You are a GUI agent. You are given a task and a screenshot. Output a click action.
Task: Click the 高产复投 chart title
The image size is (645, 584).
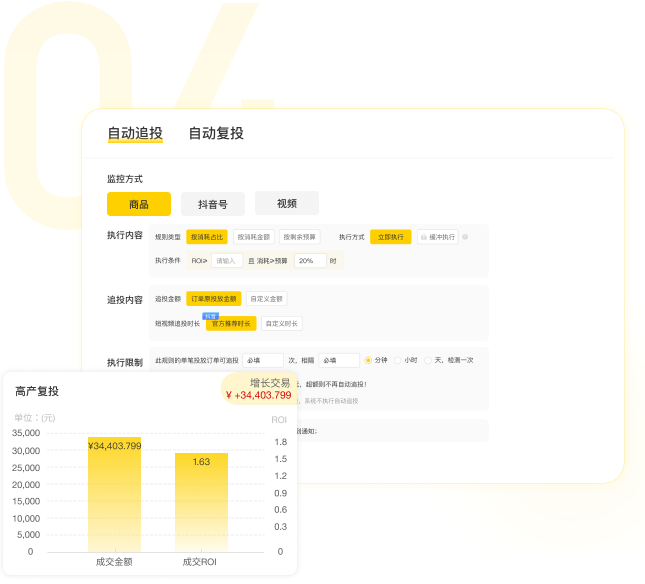click(37, 391)
